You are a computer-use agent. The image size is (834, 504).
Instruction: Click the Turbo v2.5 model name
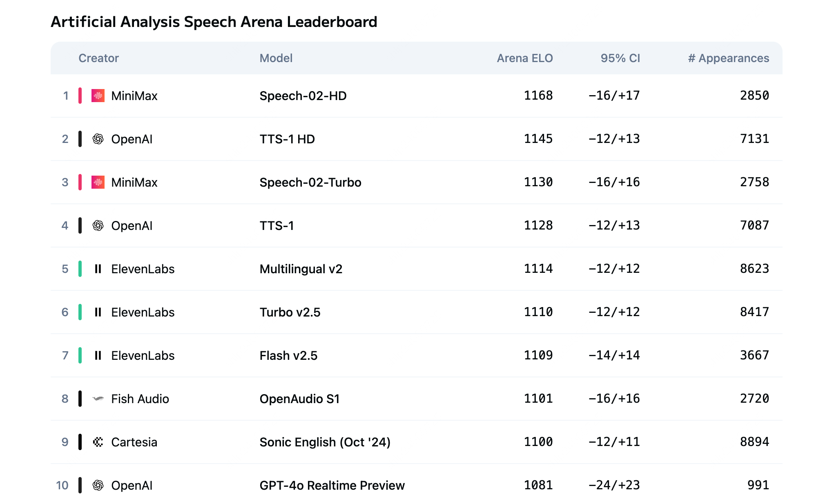290,312
